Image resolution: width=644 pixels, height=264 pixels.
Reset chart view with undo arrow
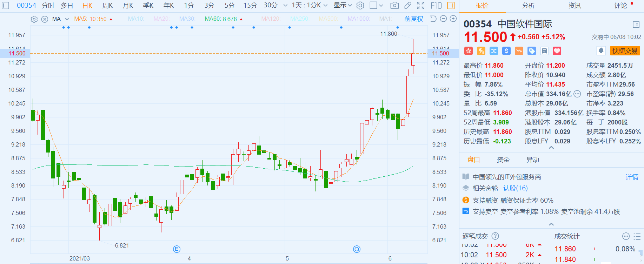(433, 19)
